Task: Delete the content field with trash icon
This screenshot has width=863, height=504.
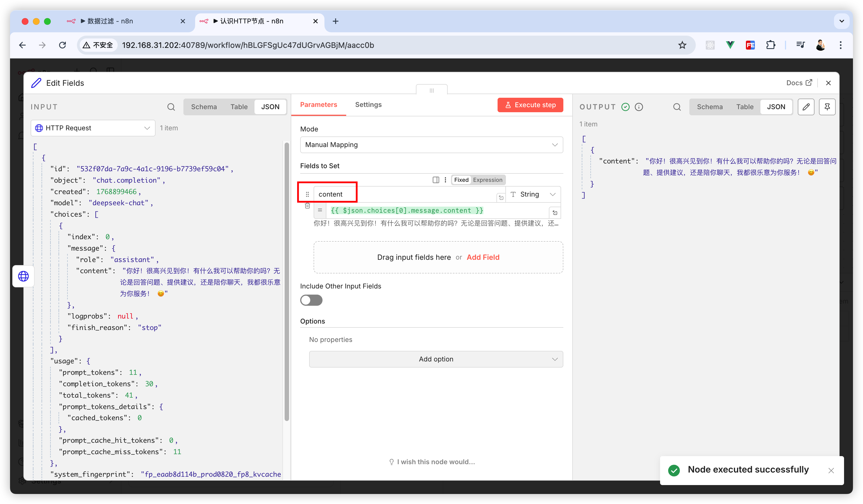Action: tap(307, 205)
